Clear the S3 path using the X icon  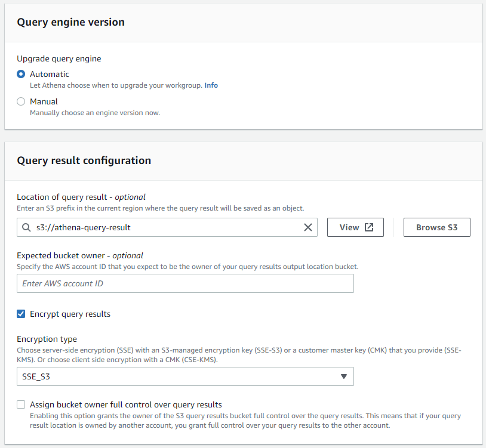point(308,227)
